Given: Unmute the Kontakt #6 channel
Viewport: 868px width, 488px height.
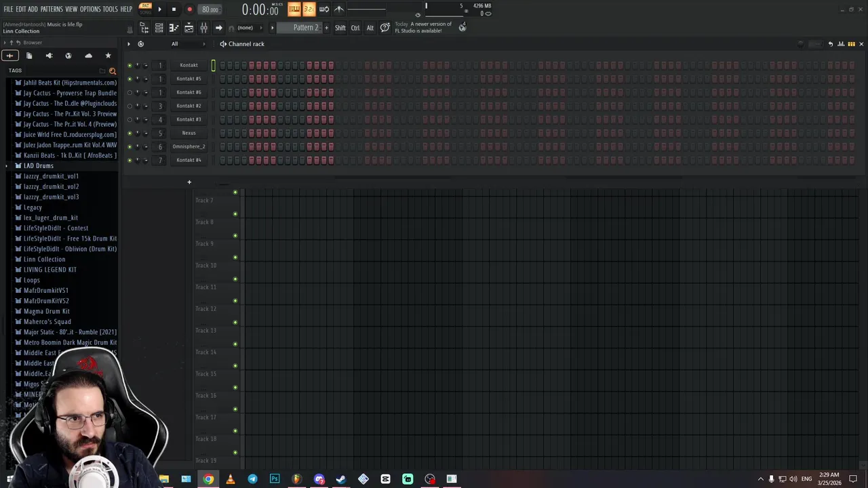Looking at the screenshot, I should (x=130, y=93).
